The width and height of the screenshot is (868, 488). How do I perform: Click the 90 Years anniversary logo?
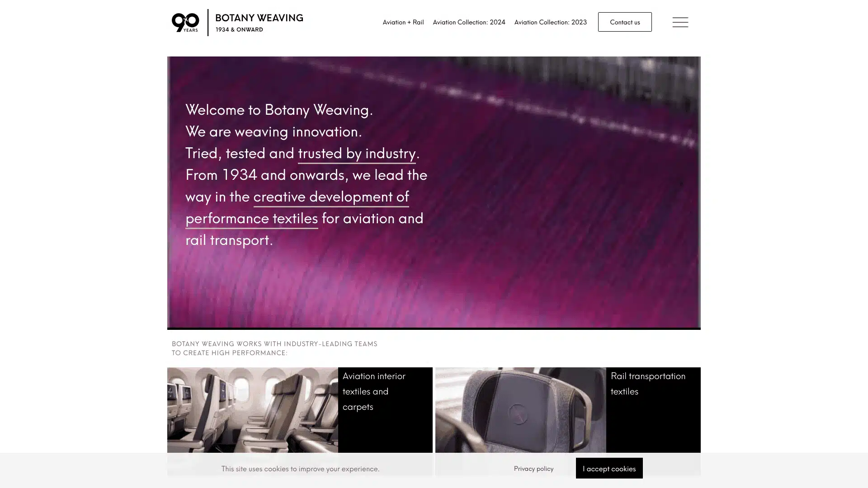185,23
